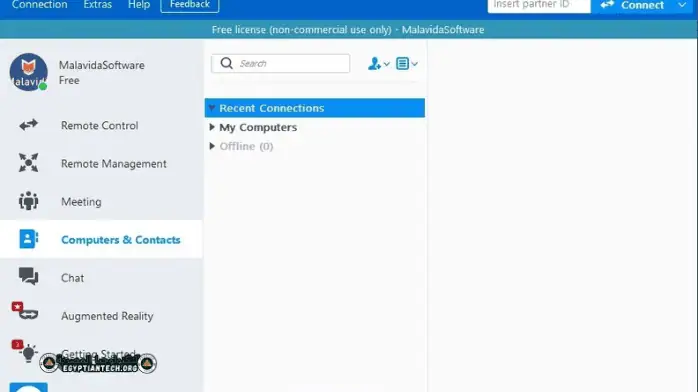698x392 pixels.
Task: Click the Computers & Contacts address book icon
Action: click(x=28, y=239)
